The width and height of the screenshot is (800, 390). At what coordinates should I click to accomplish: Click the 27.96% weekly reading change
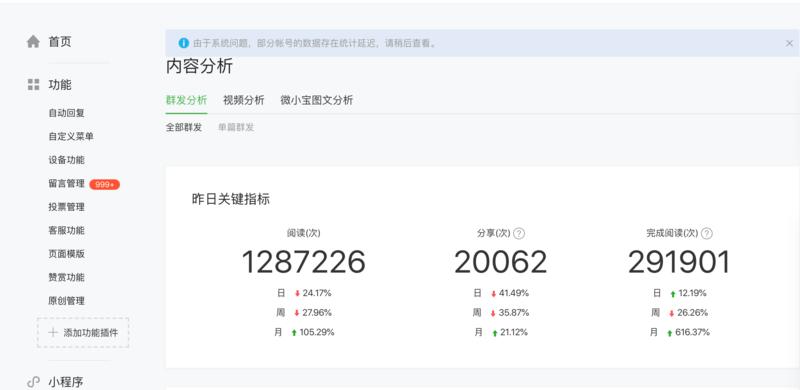[x=317, y=313]
